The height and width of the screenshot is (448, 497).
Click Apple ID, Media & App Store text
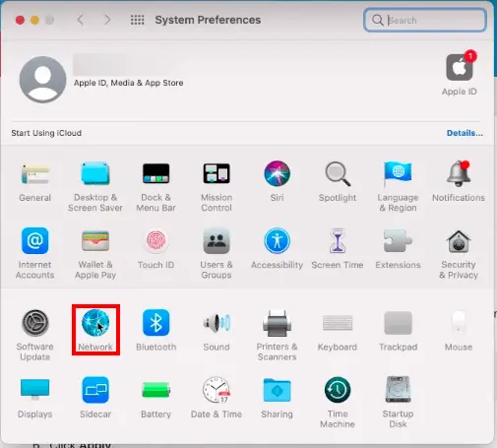tap(128, 83)
